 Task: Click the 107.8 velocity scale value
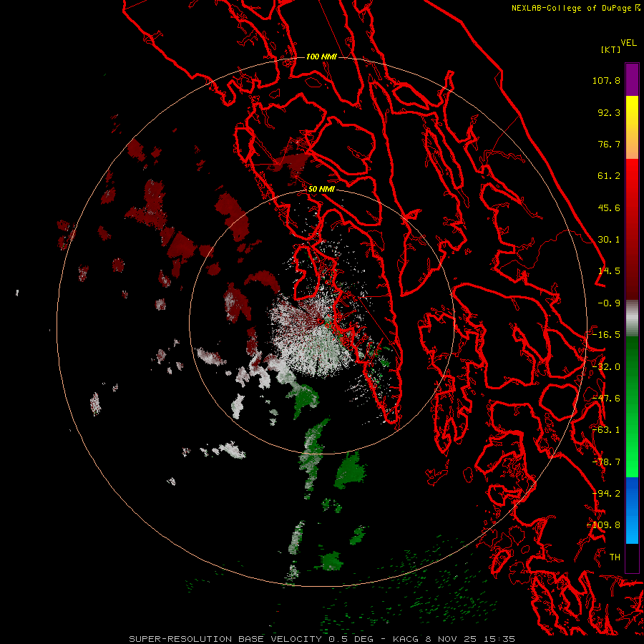pyautogui.click(x=606, y=80)
